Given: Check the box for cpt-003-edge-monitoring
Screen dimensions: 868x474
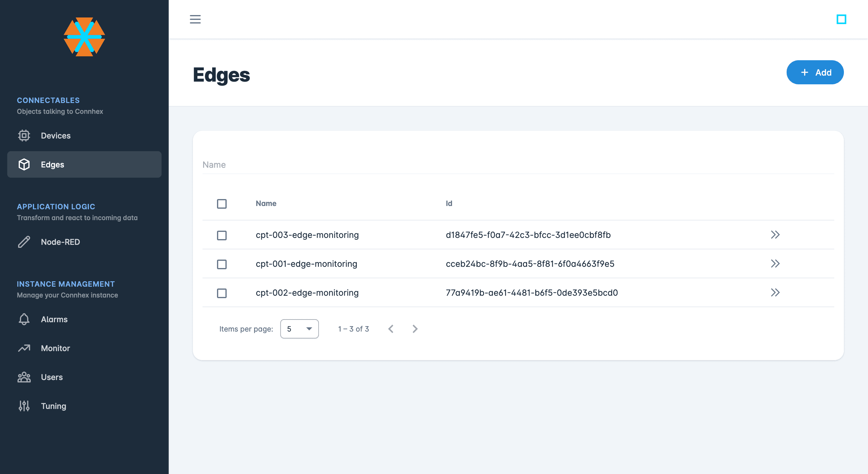Looking at the screenshot, I should click(222, 235).
